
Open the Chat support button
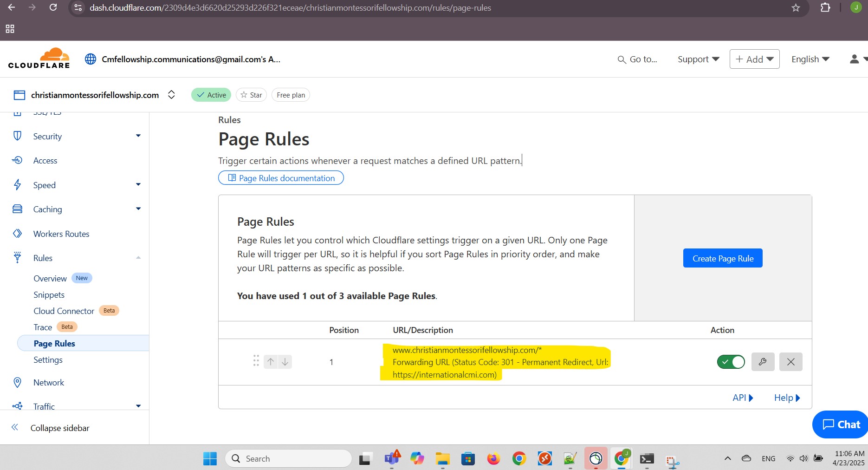click(841, 424)
